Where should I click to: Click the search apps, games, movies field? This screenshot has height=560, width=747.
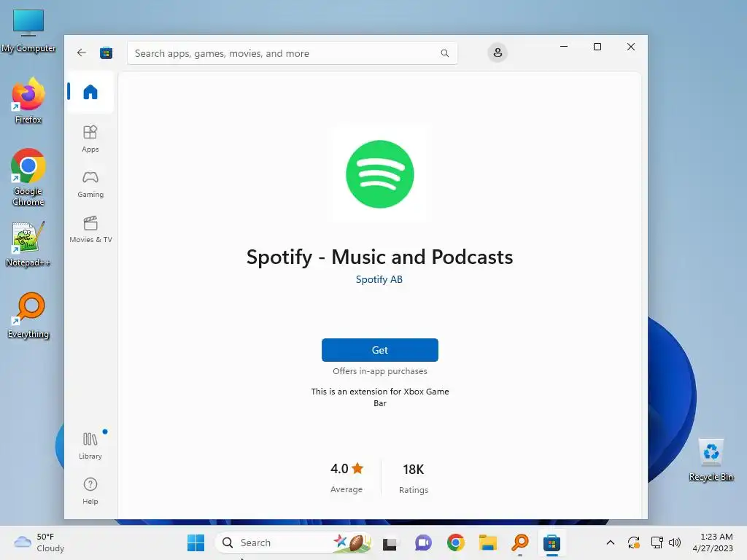pyautogui.click(x=292, y=53)
